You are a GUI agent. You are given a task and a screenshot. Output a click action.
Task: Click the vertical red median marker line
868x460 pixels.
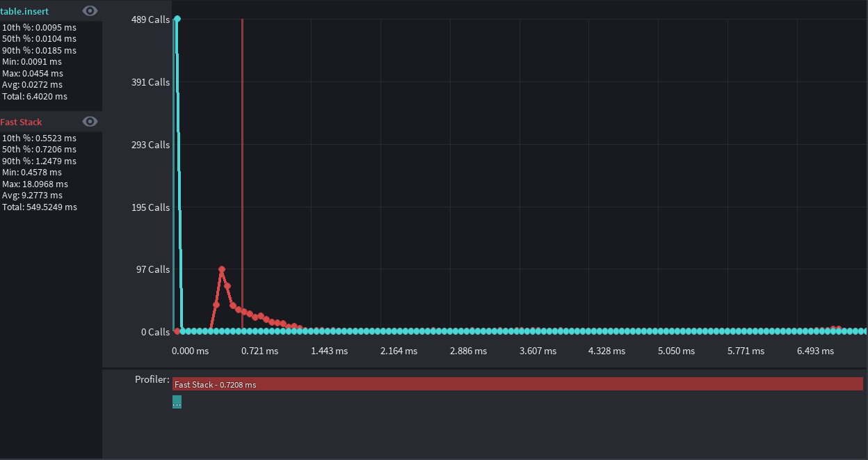click(242, 174)
